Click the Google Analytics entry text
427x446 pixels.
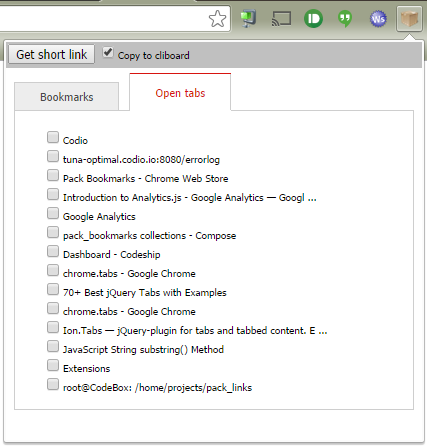point(99,217)
